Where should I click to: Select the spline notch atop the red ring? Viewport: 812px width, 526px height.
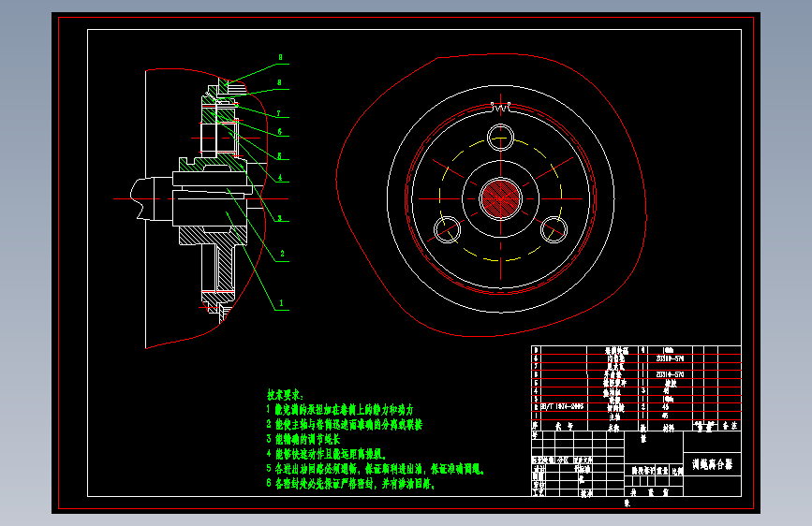click(500, 108)
